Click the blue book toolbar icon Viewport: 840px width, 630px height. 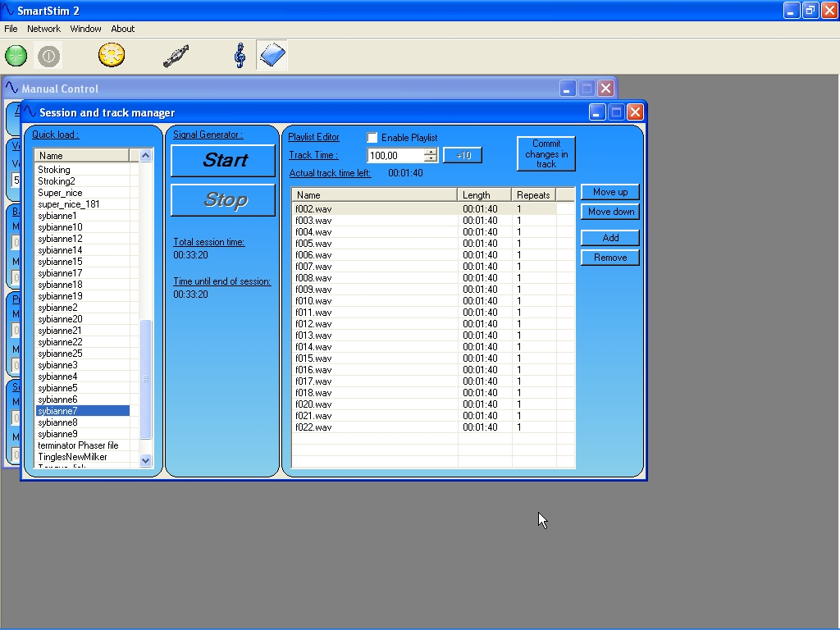(272, 56)
